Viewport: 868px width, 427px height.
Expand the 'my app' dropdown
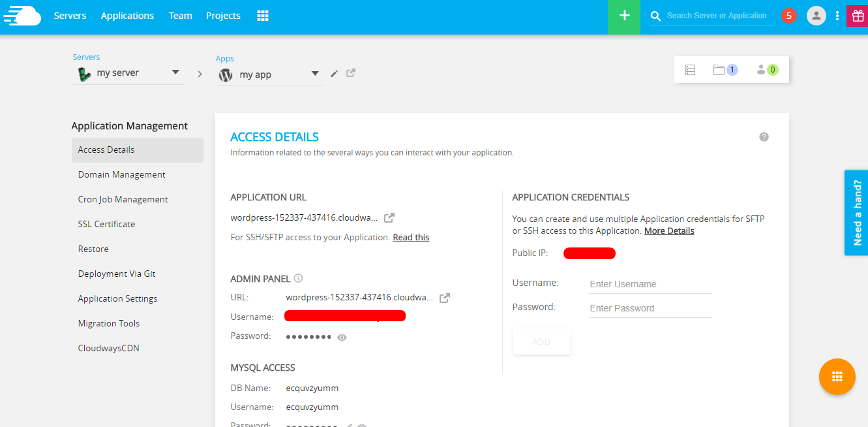coord(269,74)
